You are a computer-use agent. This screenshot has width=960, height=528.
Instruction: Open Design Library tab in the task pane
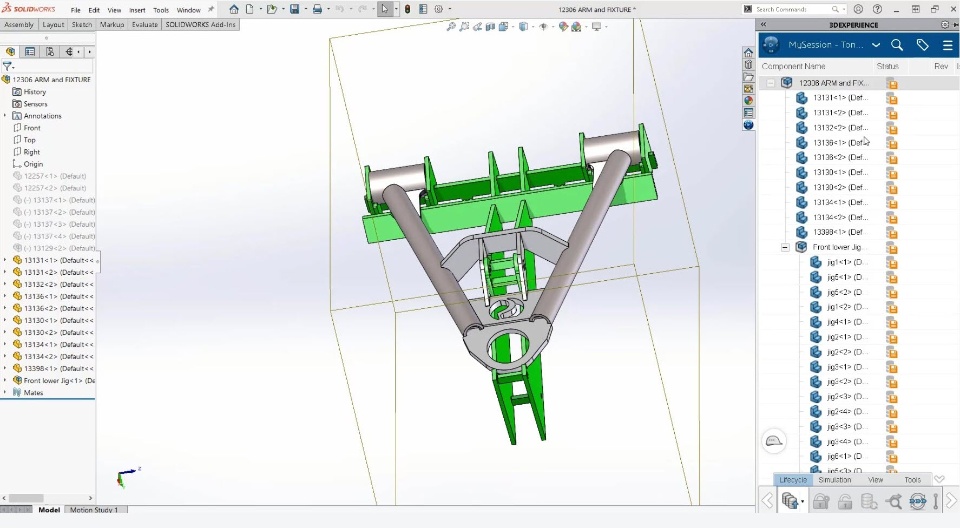[x=748, y=64]
